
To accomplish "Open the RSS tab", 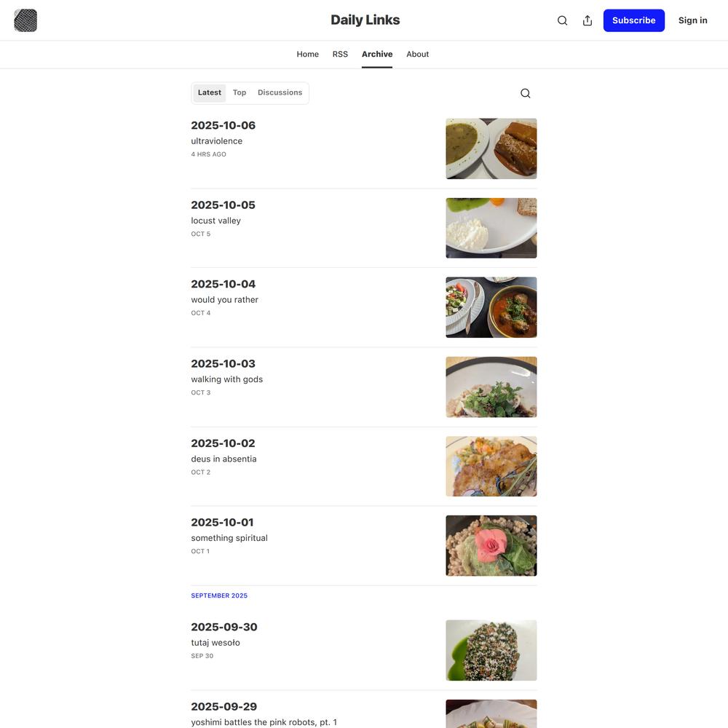I will point(340,54).
